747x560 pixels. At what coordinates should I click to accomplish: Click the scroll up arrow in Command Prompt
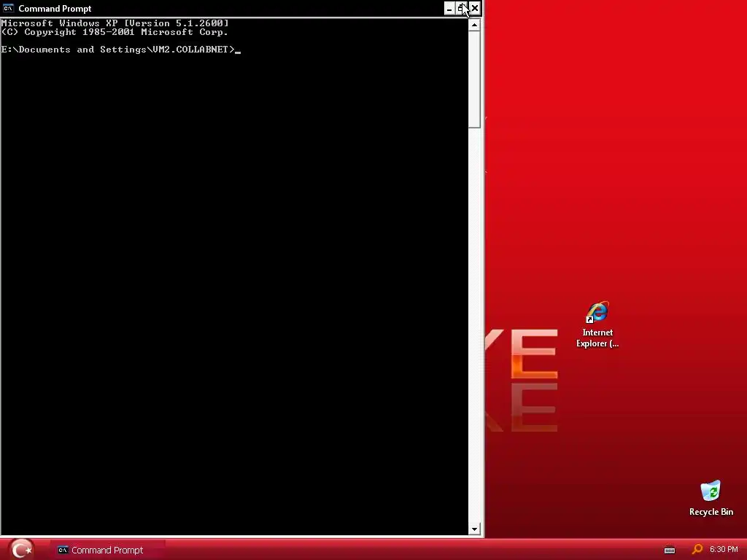tap(474, 25)
